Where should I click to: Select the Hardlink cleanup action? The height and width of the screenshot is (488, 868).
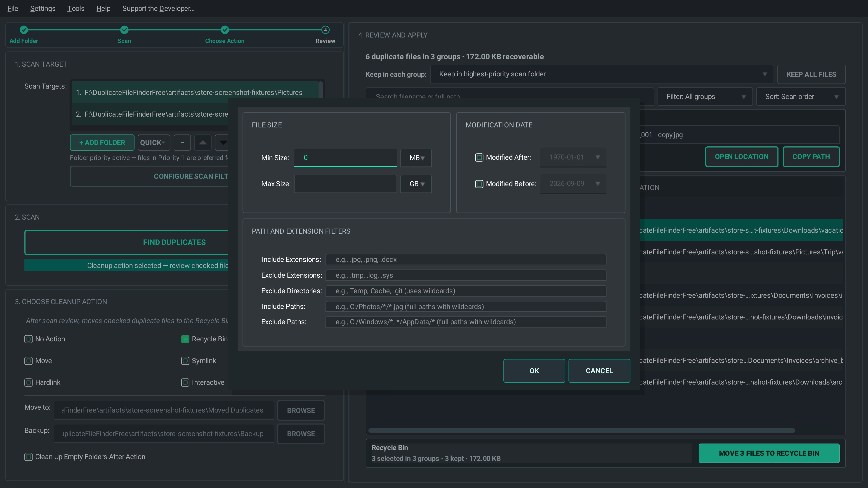point(28,382)
